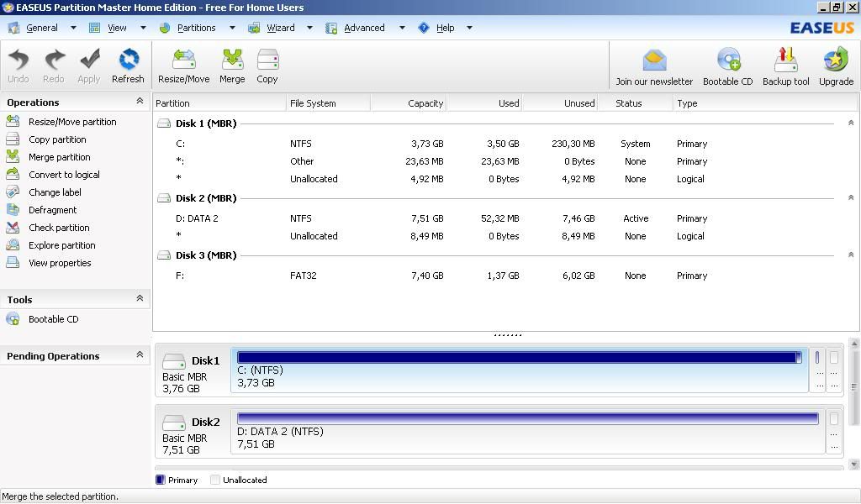Collapse the Disk 1 (MBR) group

coord(851,123)
